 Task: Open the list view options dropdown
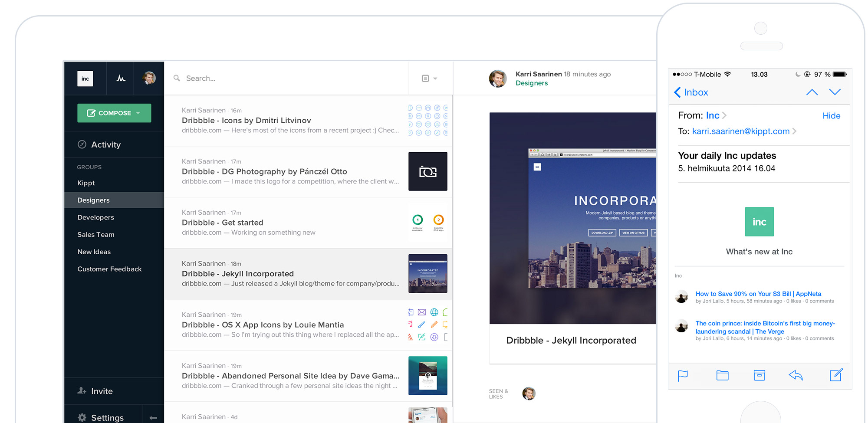[x=429, y=79]
